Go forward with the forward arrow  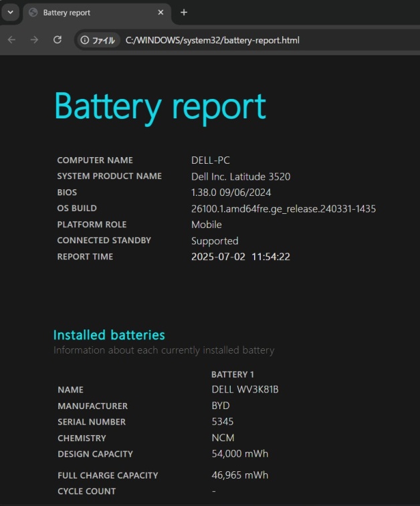pos(34,39)
